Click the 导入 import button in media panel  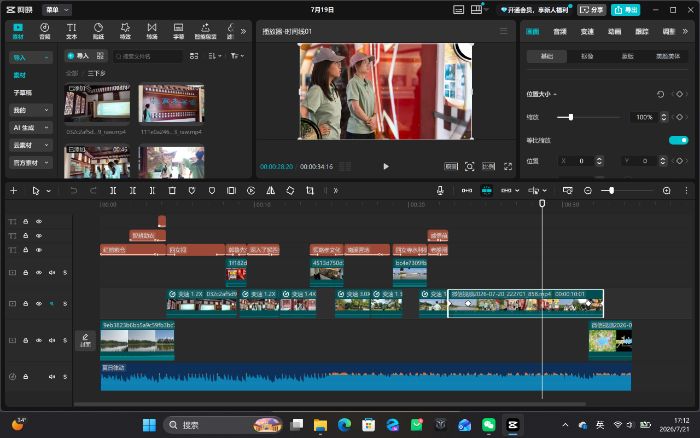pos(78,56)
